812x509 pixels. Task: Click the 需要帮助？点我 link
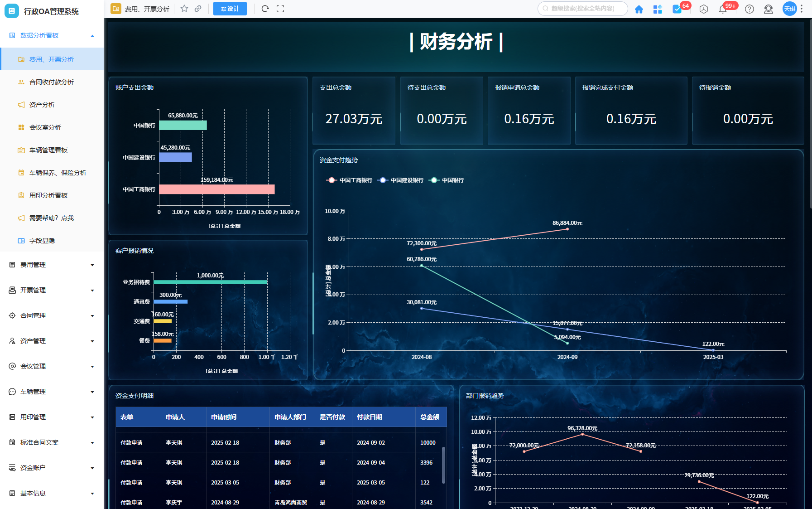point(52,218)
